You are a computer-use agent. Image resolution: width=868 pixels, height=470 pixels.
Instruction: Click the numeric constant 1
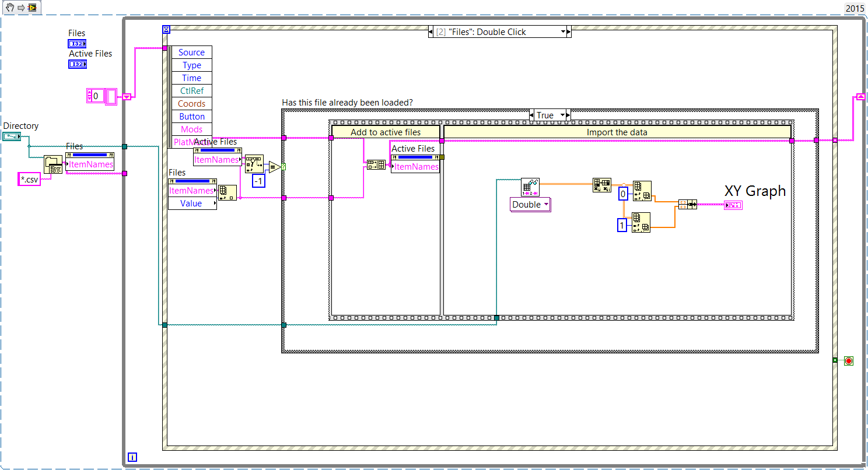pyautogui.click(x=623, y=225)
